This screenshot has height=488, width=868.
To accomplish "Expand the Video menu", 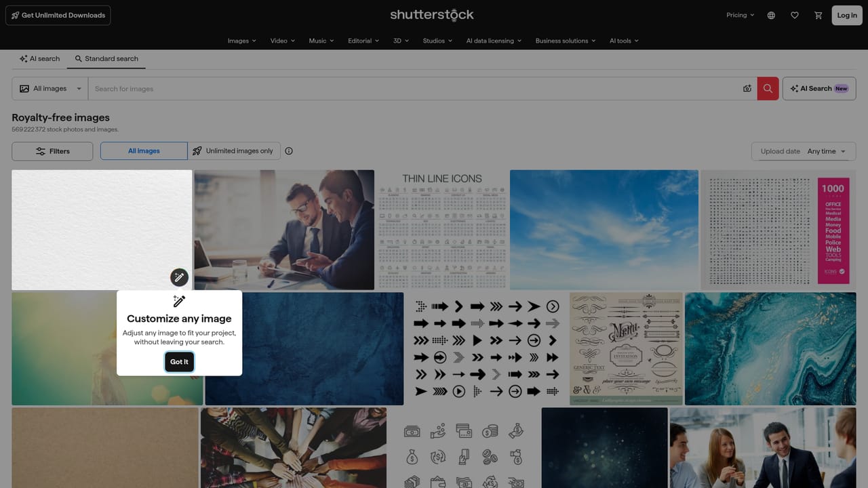I will (x=283, y=41).
